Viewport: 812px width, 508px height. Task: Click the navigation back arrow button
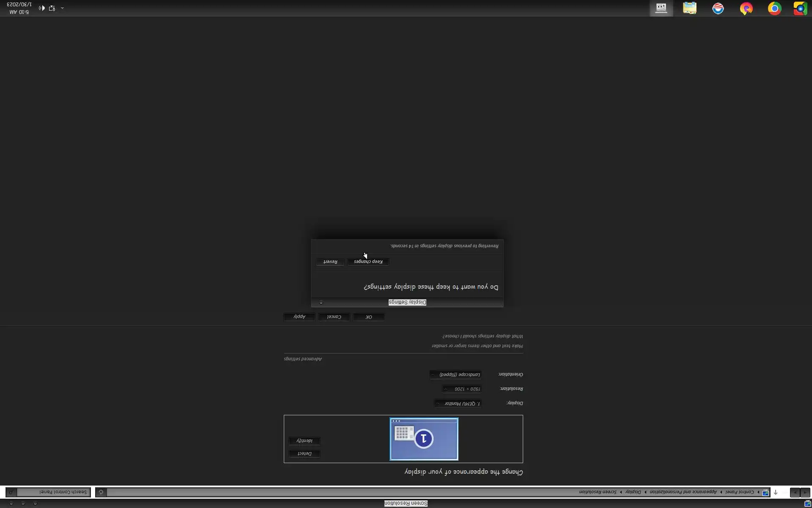805,492
